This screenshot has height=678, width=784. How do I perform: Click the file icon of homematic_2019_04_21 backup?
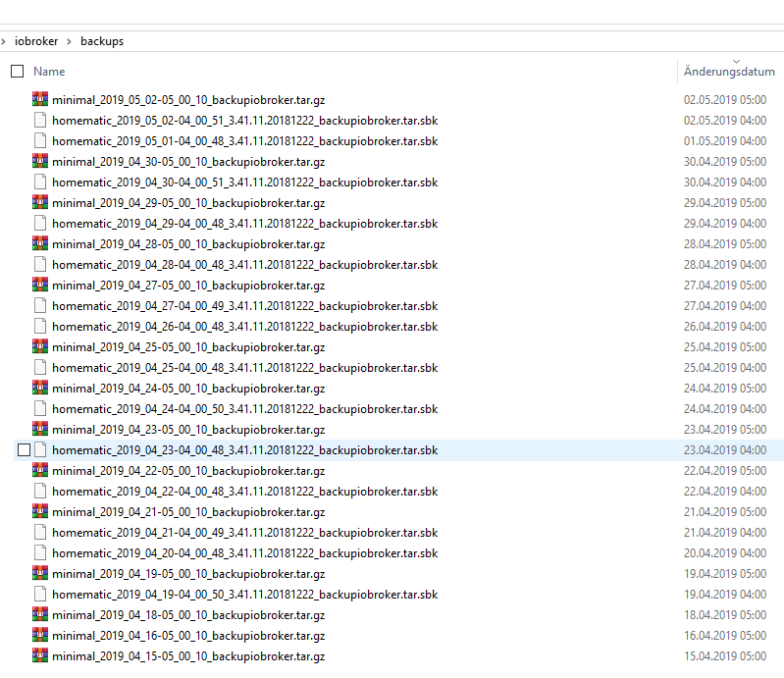click(40, 533)
